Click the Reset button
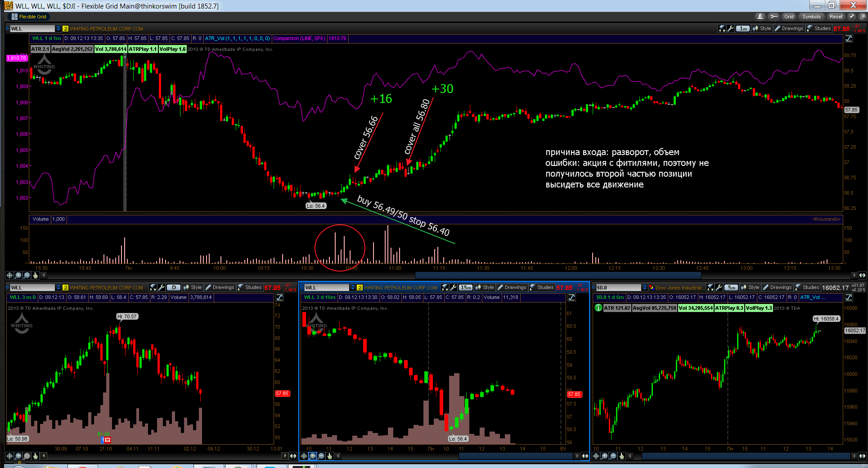The width and height of the screenshot is (868, 468). click(836, 17)
